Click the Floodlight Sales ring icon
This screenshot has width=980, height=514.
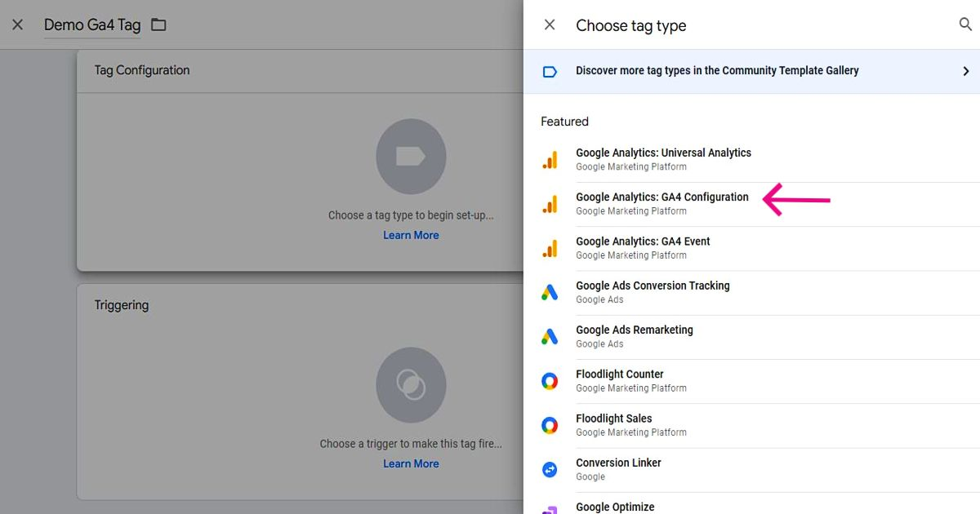[550, 425]
